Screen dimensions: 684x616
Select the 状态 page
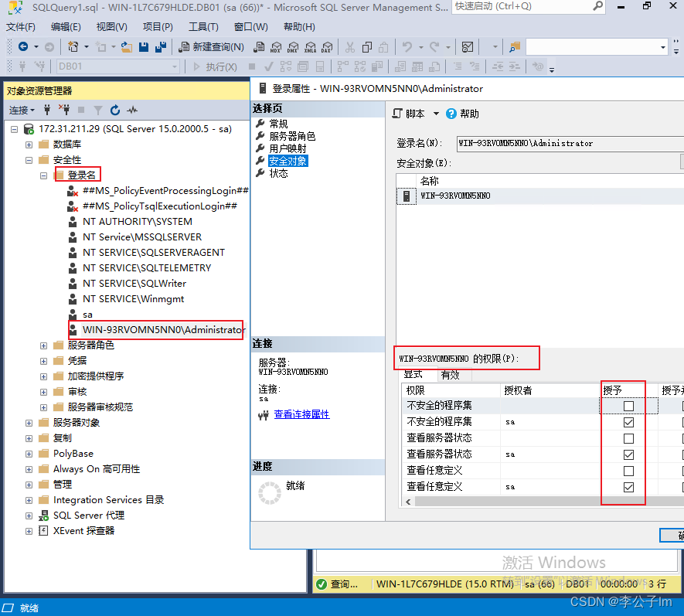(x=278, y=173)
